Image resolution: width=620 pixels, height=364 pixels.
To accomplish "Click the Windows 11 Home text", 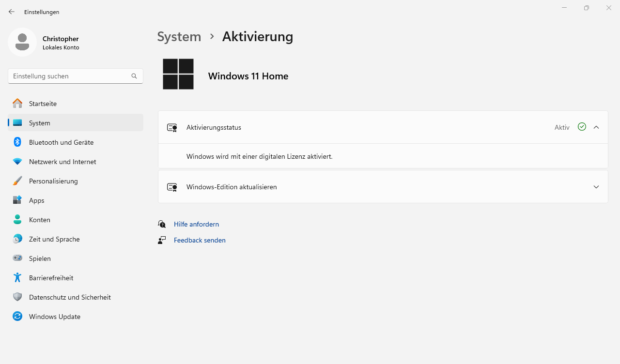I will click(x=248, y=76).
